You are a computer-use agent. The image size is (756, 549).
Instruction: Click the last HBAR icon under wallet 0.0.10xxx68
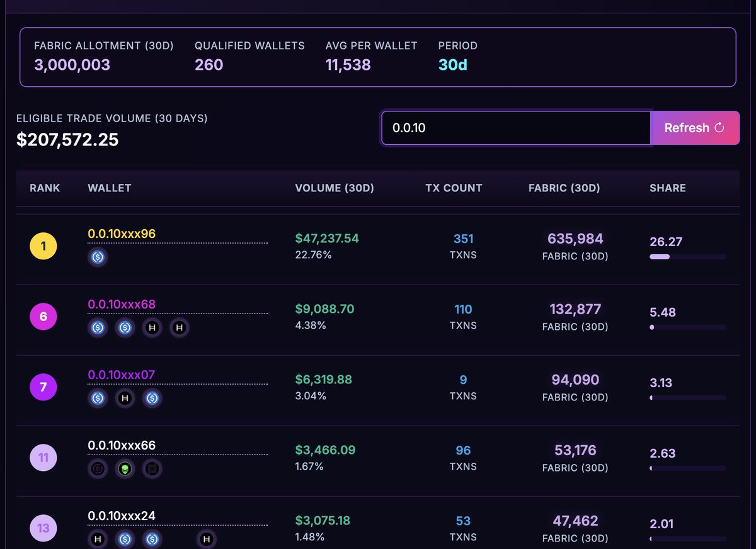pyautogui.click(x=180, y=327)
